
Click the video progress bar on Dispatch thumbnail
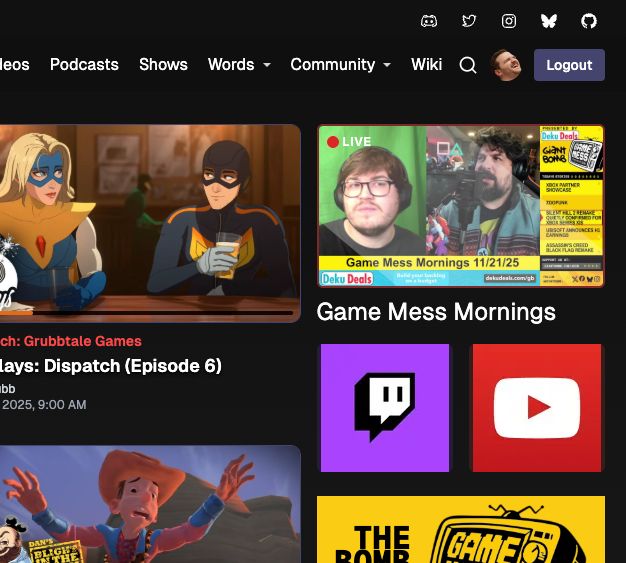[146, 313]
